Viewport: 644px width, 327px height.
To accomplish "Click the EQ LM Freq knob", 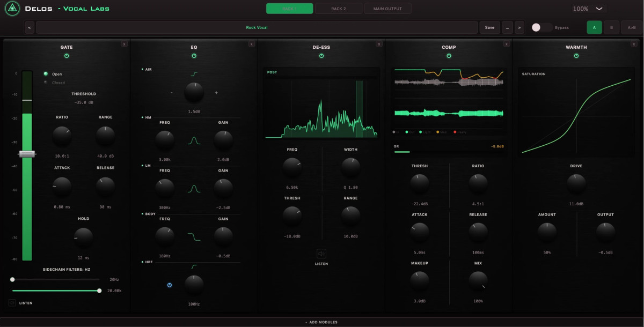I will click(x=165, y=189).
